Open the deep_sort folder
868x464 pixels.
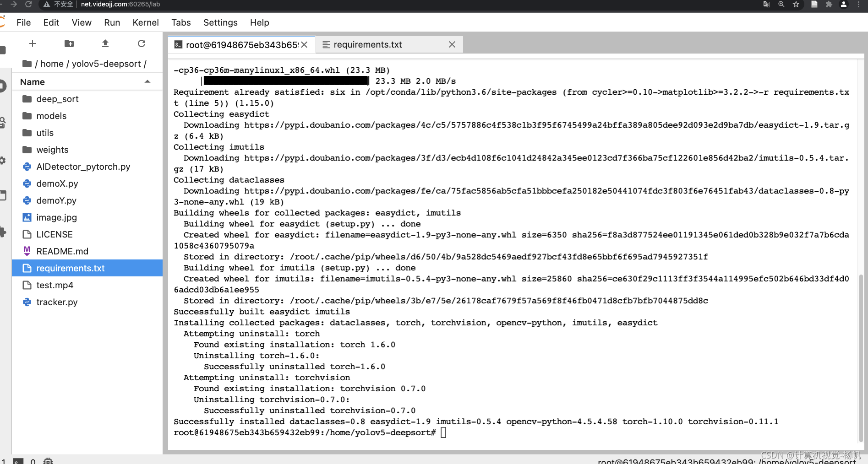coord(87,99)
